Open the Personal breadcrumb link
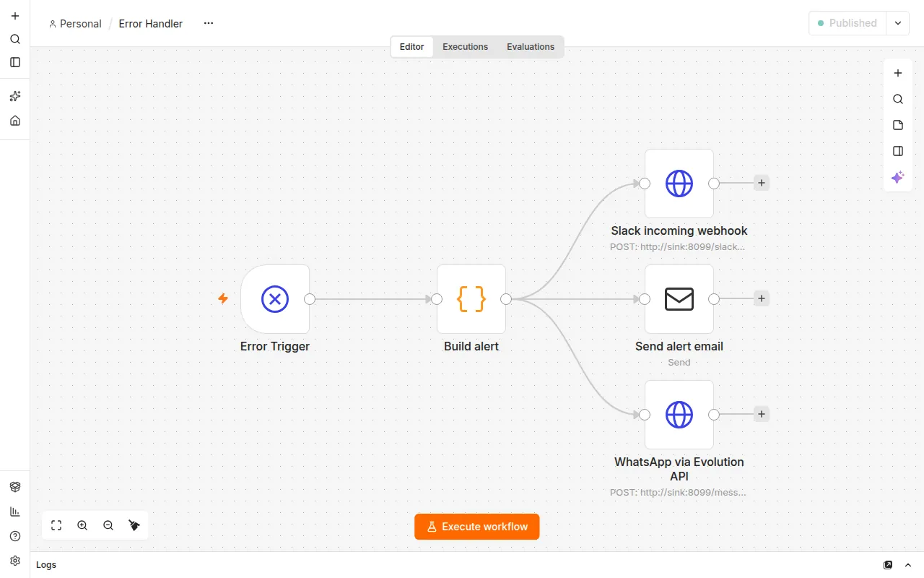This screenshot has height=578, width=924. point(75,24)
